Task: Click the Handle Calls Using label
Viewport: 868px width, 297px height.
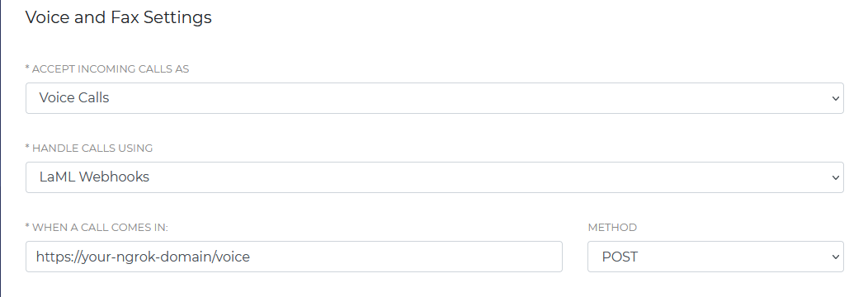Action: [92, 148]
